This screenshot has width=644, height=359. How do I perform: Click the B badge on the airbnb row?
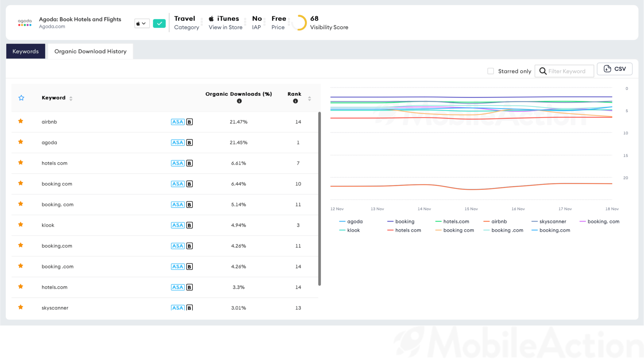189,122
